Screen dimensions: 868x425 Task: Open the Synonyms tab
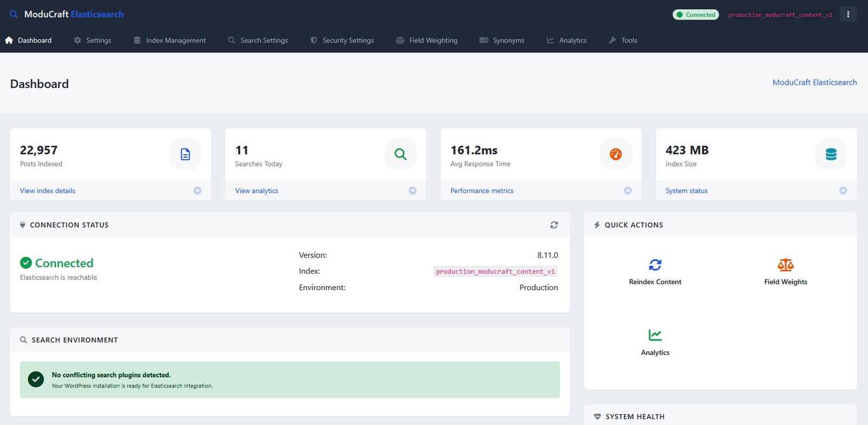(502, 40)
